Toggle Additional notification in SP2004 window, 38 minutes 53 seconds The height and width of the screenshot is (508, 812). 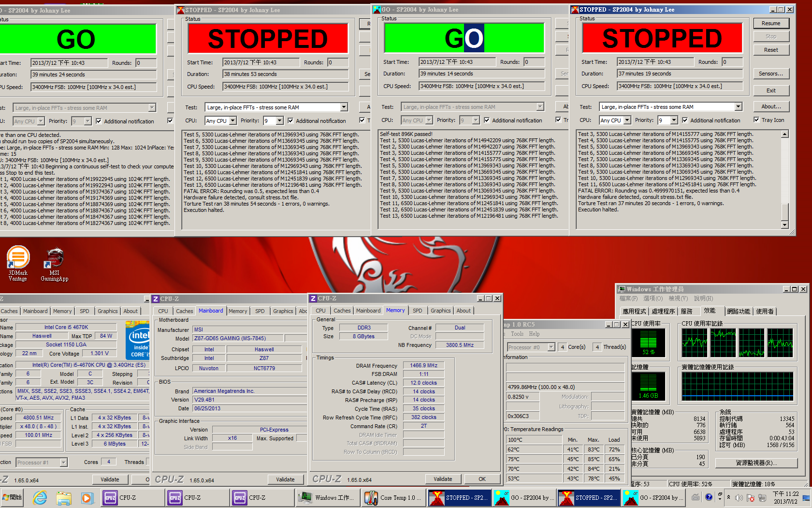pos(290,120)
